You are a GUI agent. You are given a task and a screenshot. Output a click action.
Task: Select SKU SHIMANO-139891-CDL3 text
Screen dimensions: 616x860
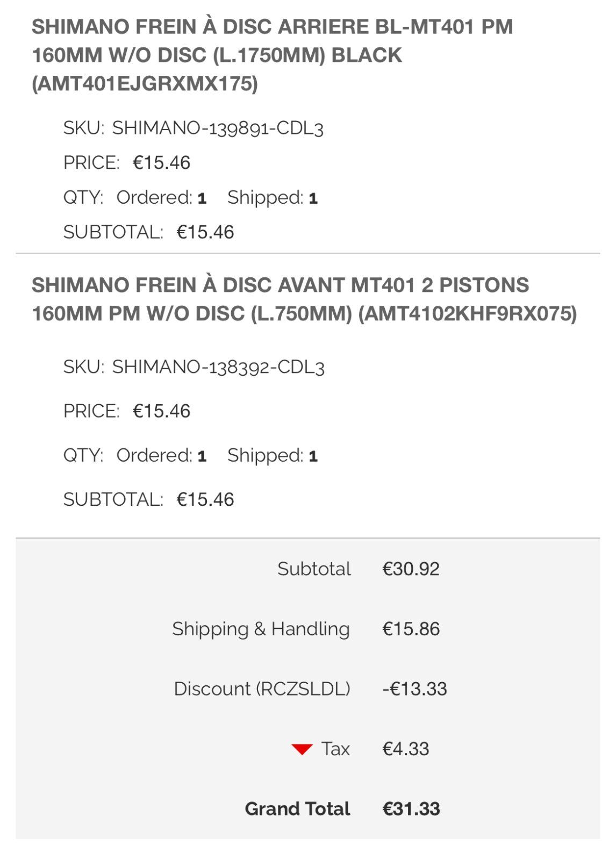(217, 128)
